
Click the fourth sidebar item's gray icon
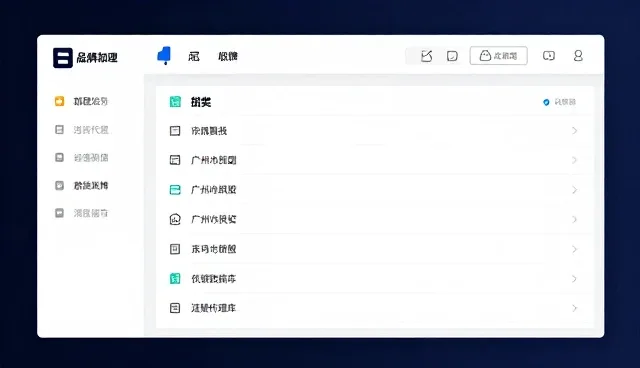click(60, 186)
